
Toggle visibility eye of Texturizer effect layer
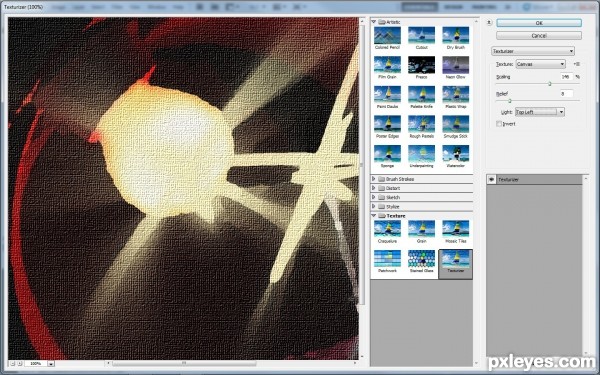pyautogui.click(x=491, y=179)
